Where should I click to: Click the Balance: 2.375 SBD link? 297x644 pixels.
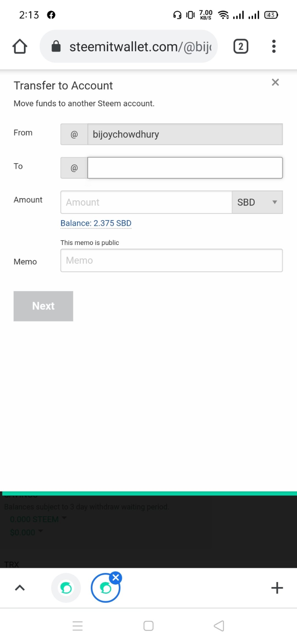point(96,223)
